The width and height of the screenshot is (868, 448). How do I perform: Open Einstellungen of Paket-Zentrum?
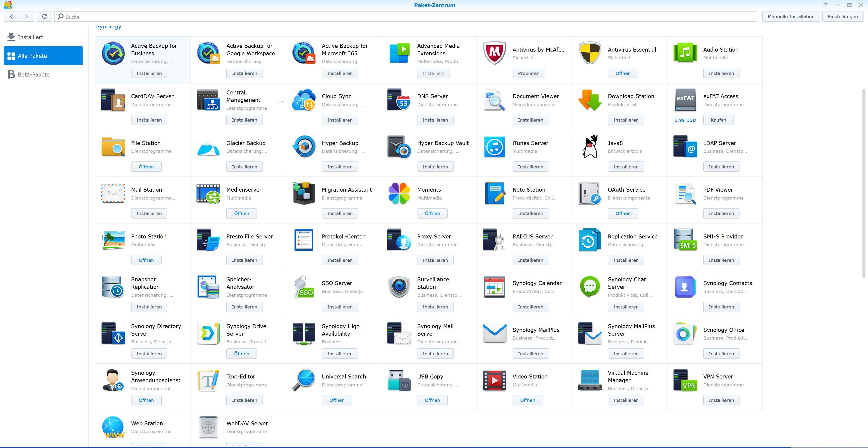click(x=843, y=16)
